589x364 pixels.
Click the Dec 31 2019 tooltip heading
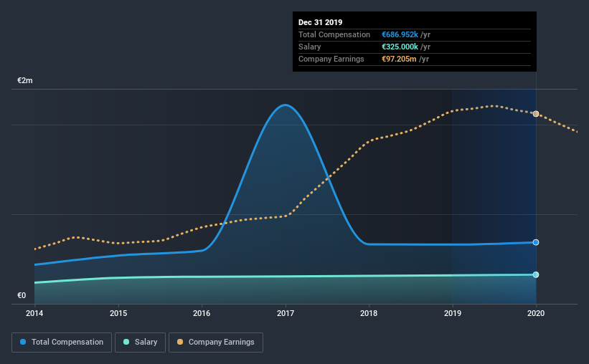(x=321, y=22)
